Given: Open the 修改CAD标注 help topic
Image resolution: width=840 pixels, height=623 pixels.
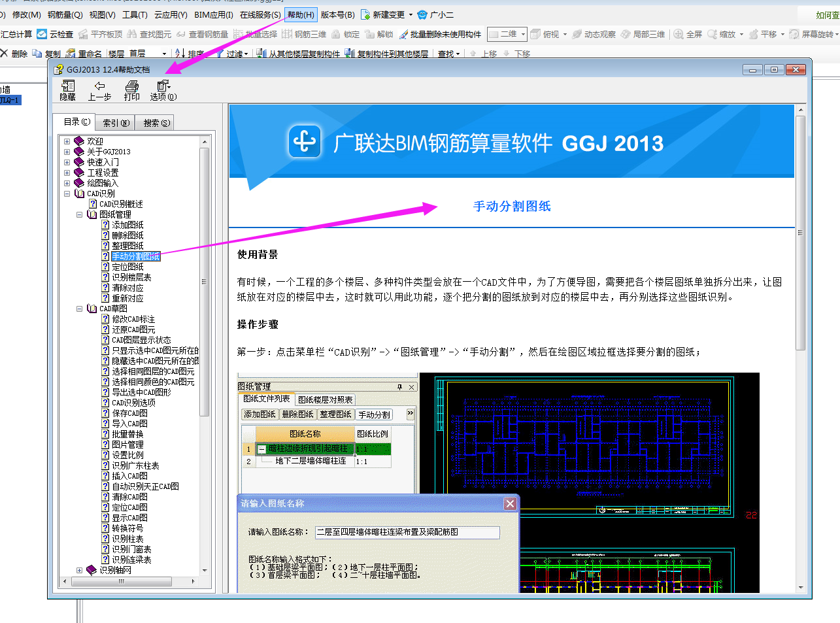Looking at the screenshot, I should click(133, 319).
